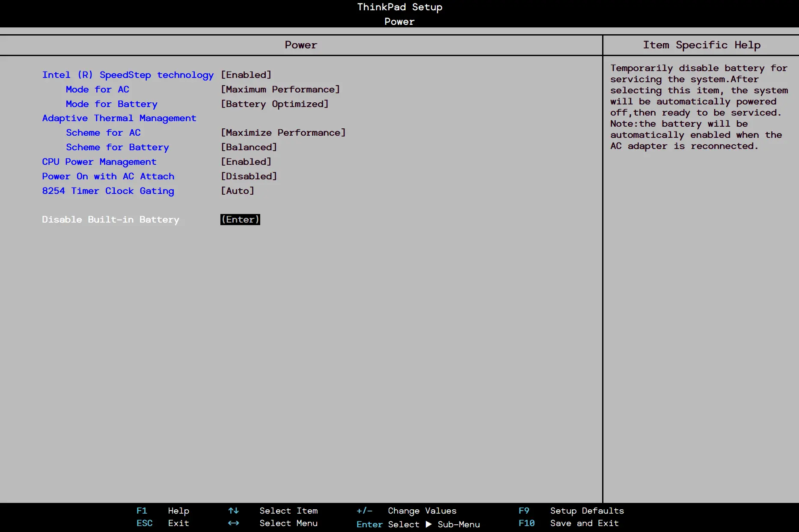Click the Item Specific Help heading

tap(701, 45)
